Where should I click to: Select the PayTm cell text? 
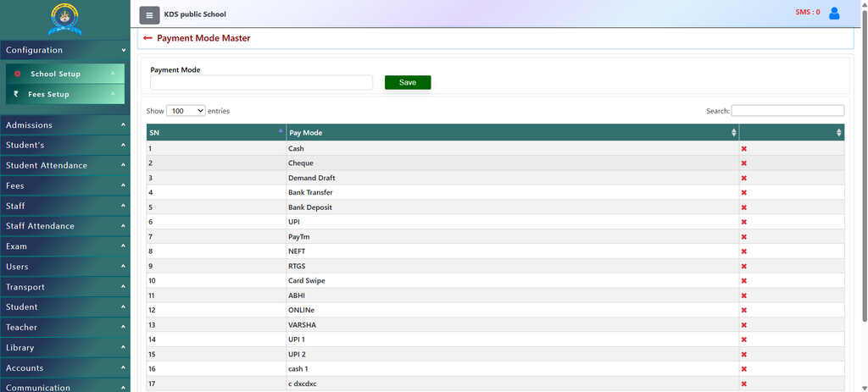coord(299,236)
